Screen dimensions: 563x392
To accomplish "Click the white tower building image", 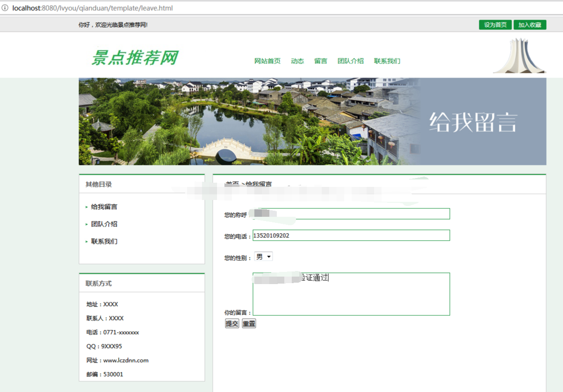I will [520, 56].
